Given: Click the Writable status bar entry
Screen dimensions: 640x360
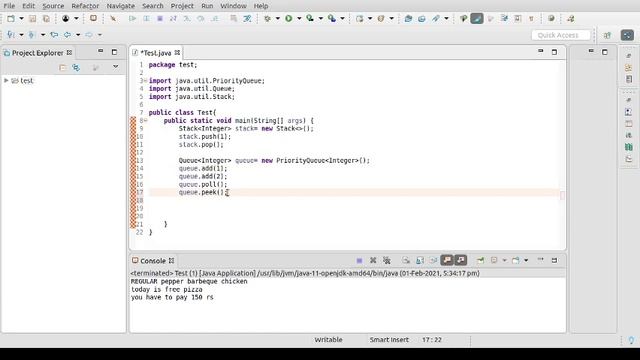Looking at the screenshot, I should tap(328, 340).
